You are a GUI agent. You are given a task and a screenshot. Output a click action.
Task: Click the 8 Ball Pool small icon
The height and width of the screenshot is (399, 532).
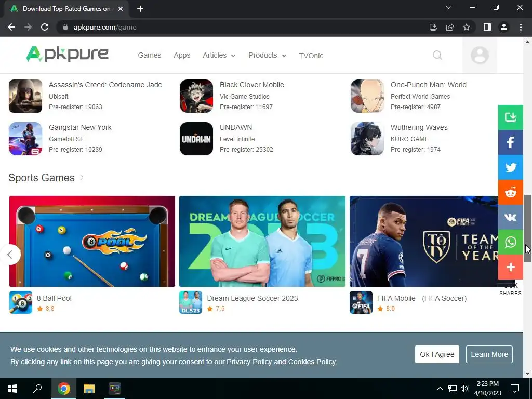click(x=21, y=302)
